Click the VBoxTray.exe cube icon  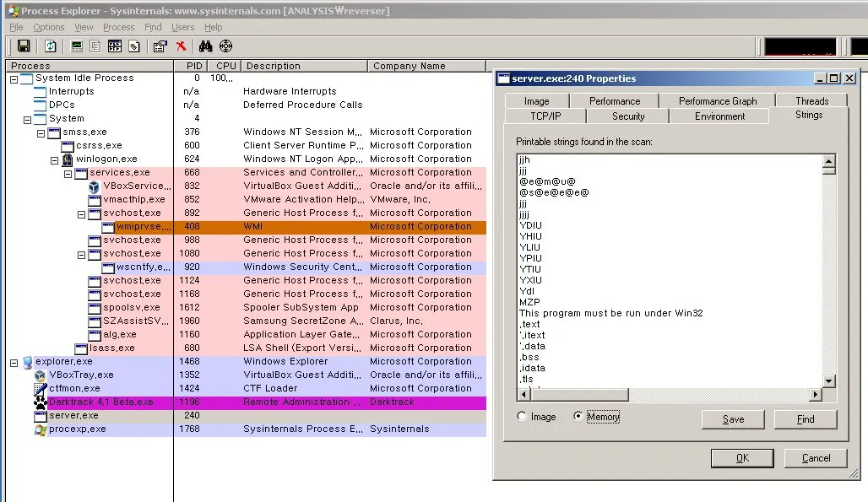[40, 375]
